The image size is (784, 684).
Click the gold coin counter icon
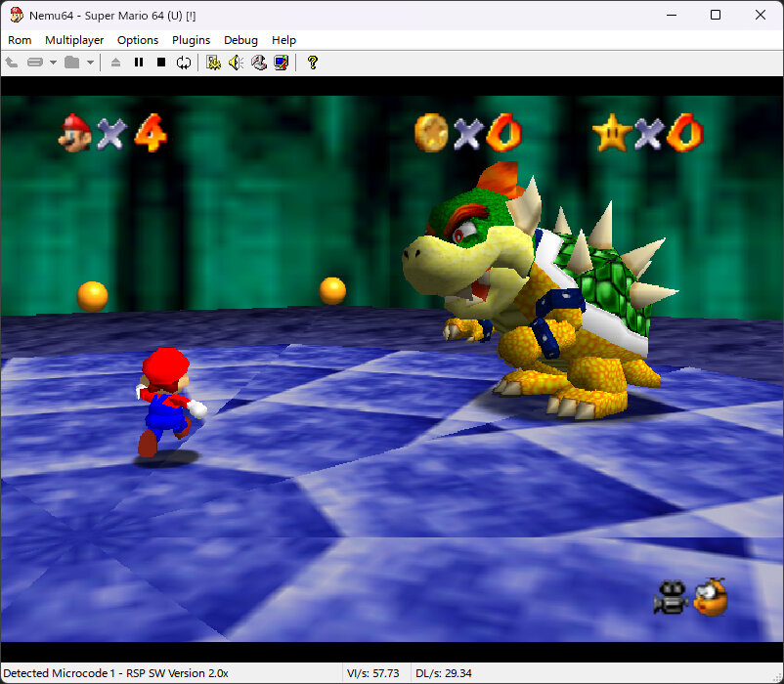pyautogui.click(x=431, y=133)
